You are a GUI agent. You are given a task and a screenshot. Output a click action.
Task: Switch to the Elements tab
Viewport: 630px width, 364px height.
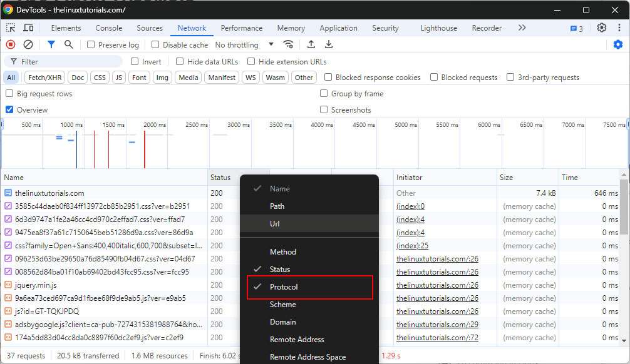pos(66,28)
